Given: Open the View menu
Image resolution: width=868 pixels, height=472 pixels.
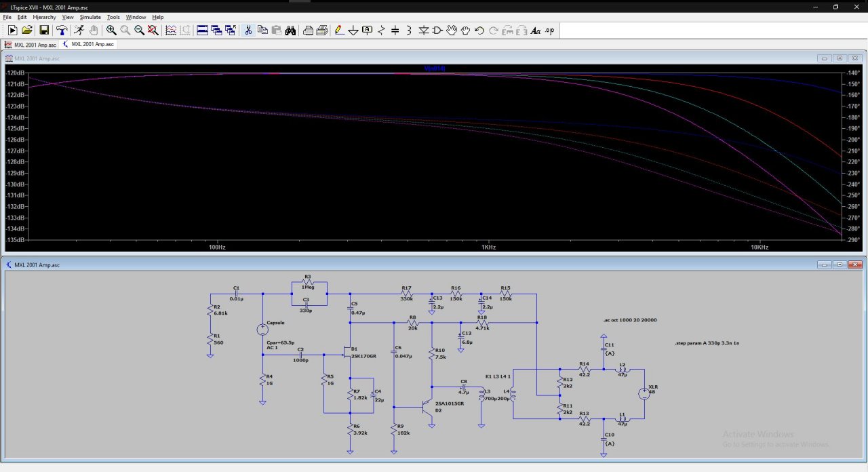Looking at the screenshot, I should (x=68, y=17).
